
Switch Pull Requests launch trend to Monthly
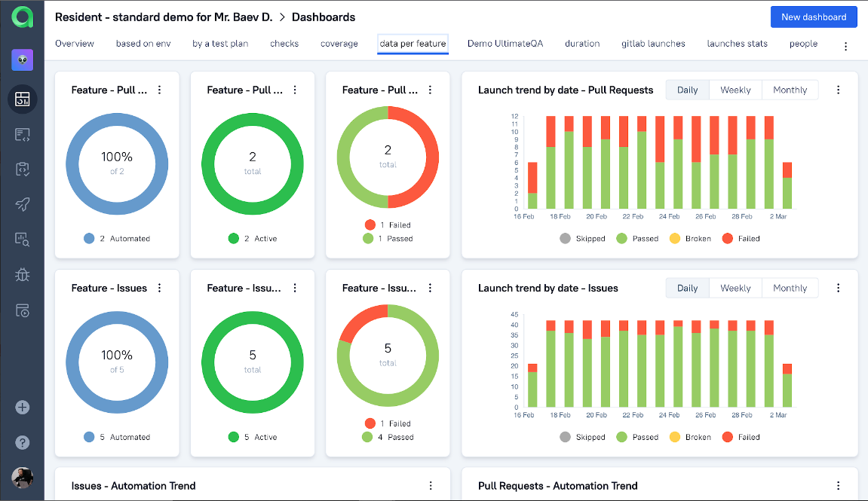pos(790,90)
